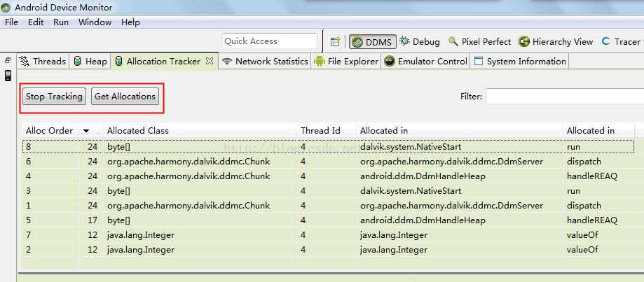
Task: Click the first Allocated in column header
Action: (x=459, y=131)
